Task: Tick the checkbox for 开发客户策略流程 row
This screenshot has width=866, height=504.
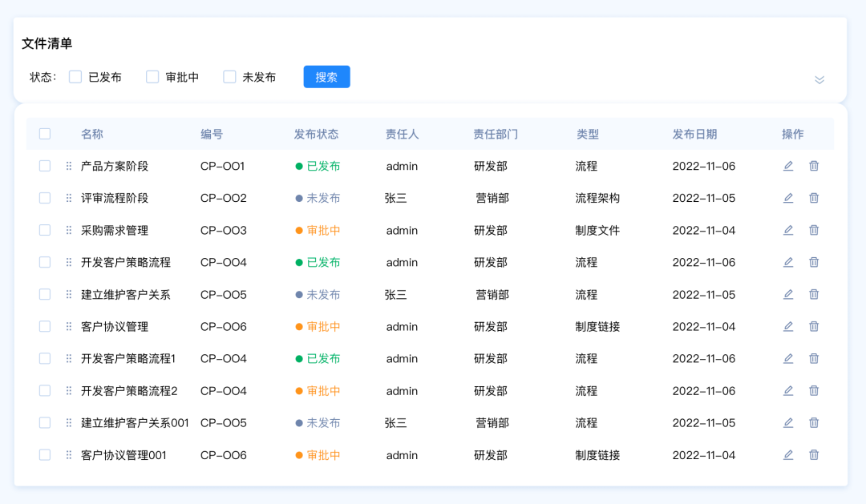Action: (x=45, y=262)
